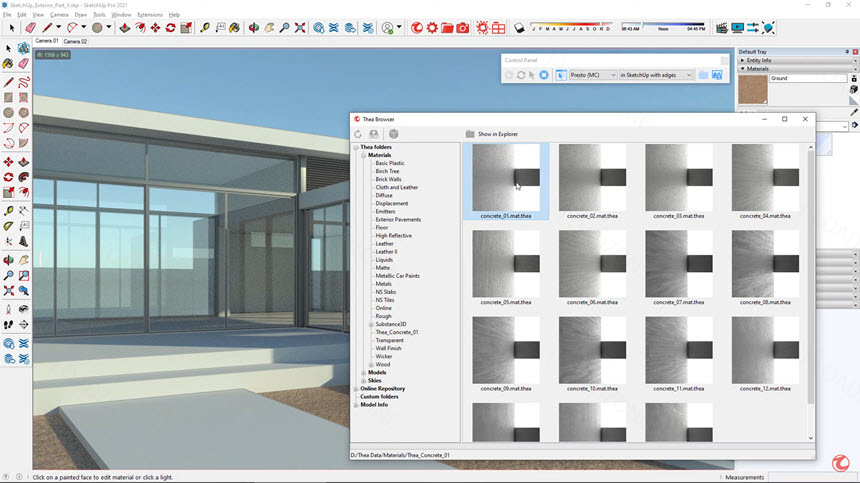860x483 pixels.
Task: Click the Ground material name field
Action: pos(808,78)
